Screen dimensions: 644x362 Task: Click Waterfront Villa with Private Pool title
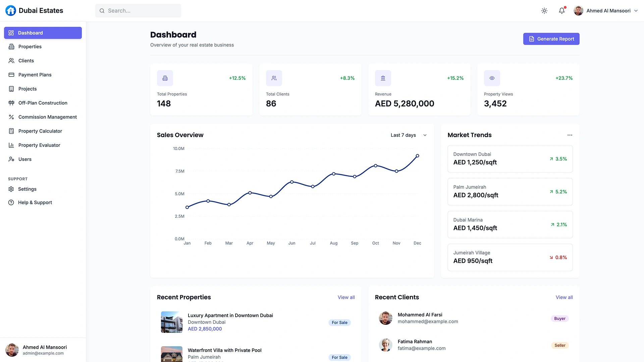[x=225, y=350]
